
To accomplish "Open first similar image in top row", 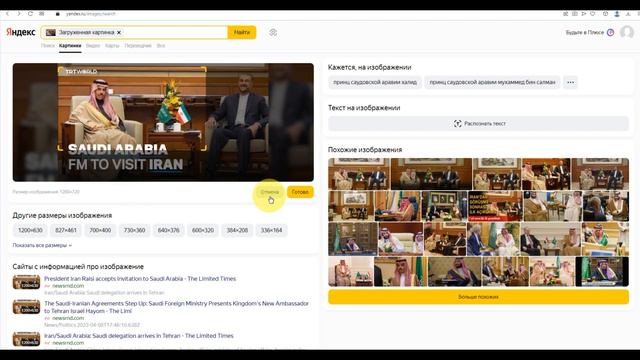I will (359, 174).
